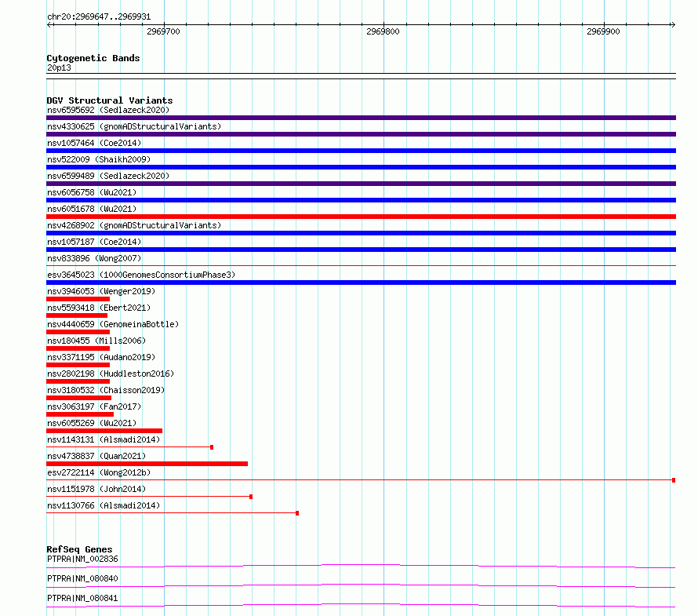
Task: Click the ruler's right arrow end
Action: point(673,25)
